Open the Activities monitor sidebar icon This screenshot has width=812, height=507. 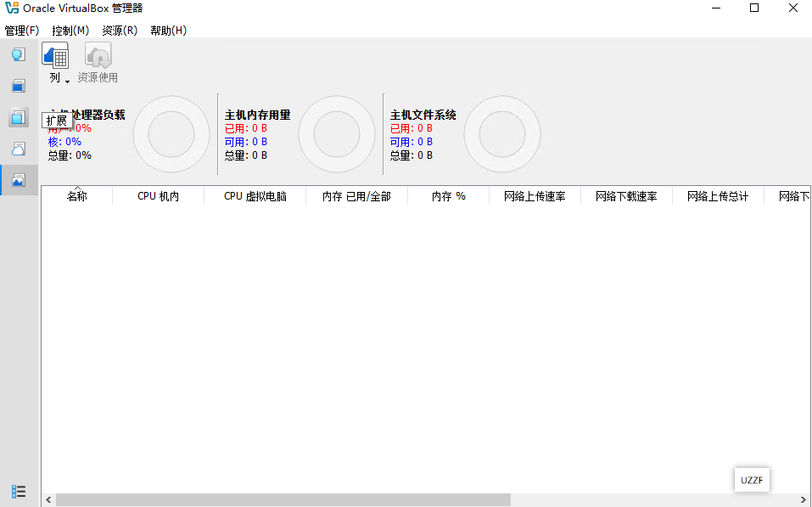pyautogui.click(x=18, y=179)
